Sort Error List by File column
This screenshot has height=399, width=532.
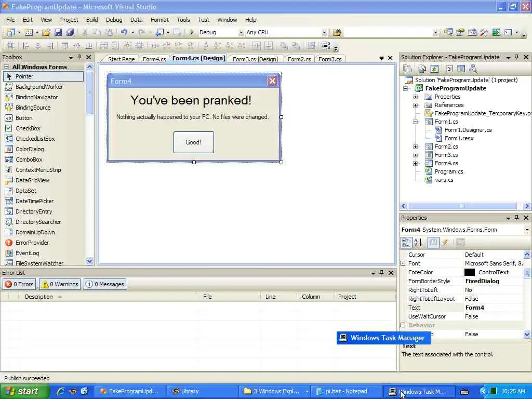(x=229, y=297)
